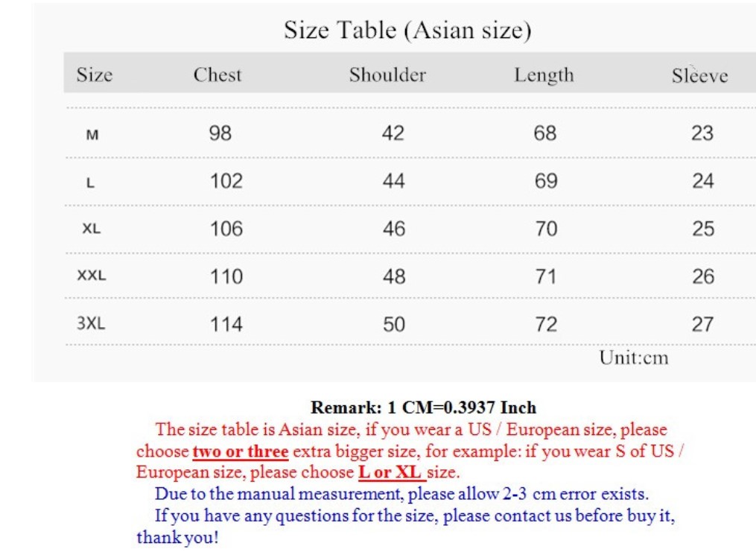Select sleeve value 26 for size XXL

[702, 276]
